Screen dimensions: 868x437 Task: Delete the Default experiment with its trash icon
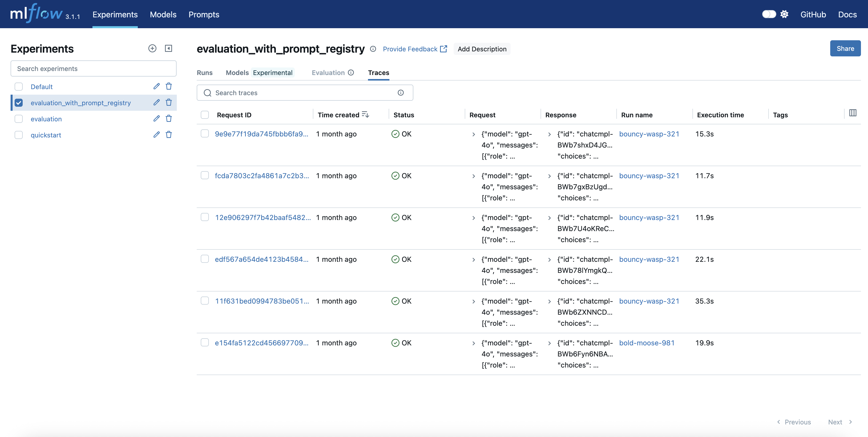tap(169, 86)
